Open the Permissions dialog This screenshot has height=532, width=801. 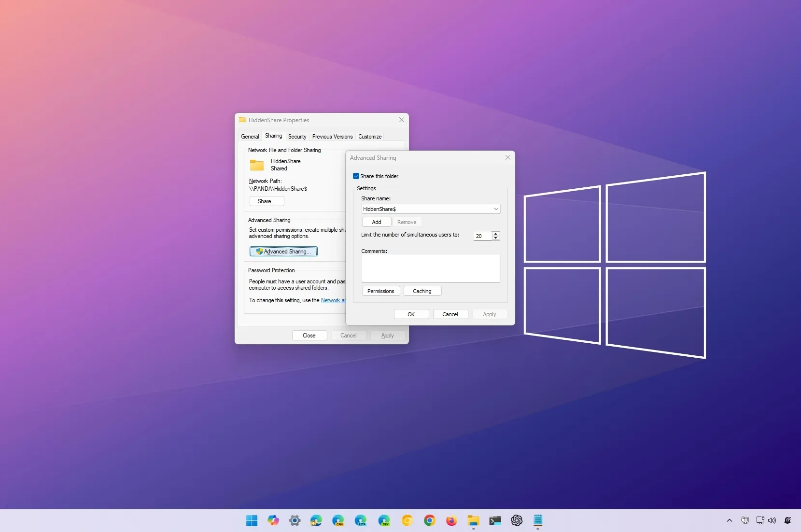point(380,291)
